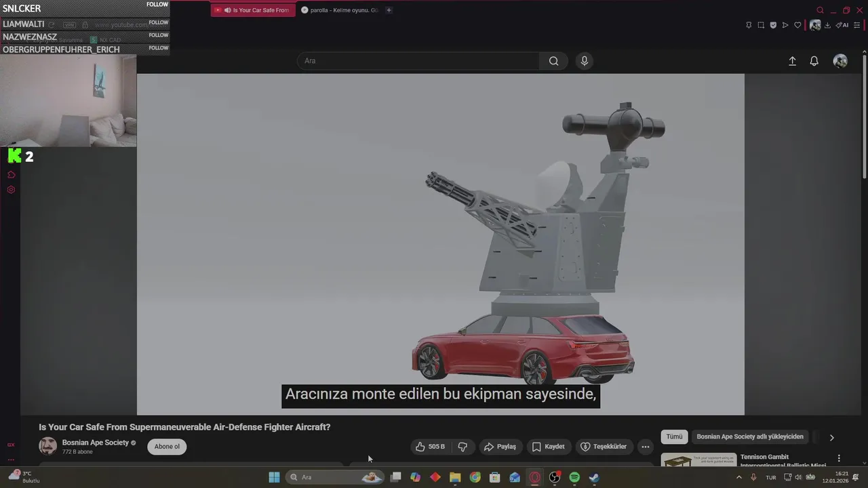Screen dimensions: 868x488
Task: Dislike the video with thumbs-down
Action: [462, 447]
